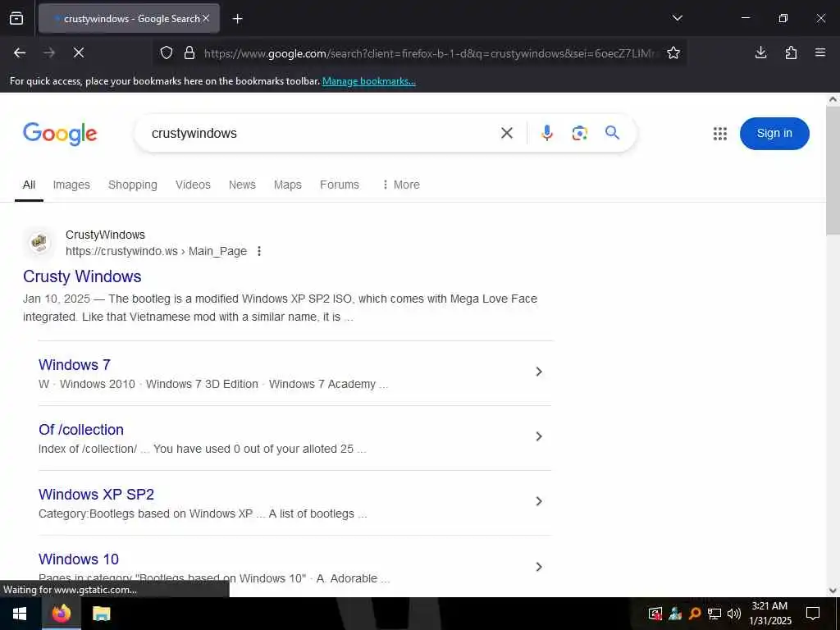Expand the Windows 7 row chevron
This screenshot has height=630, width=840.
(539, 372)
